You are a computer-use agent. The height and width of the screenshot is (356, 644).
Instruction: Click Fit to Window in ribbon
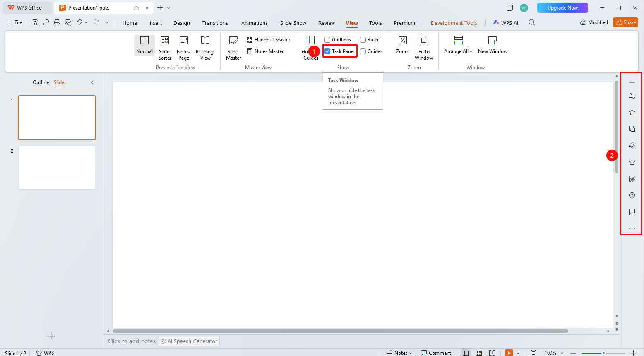424,48
